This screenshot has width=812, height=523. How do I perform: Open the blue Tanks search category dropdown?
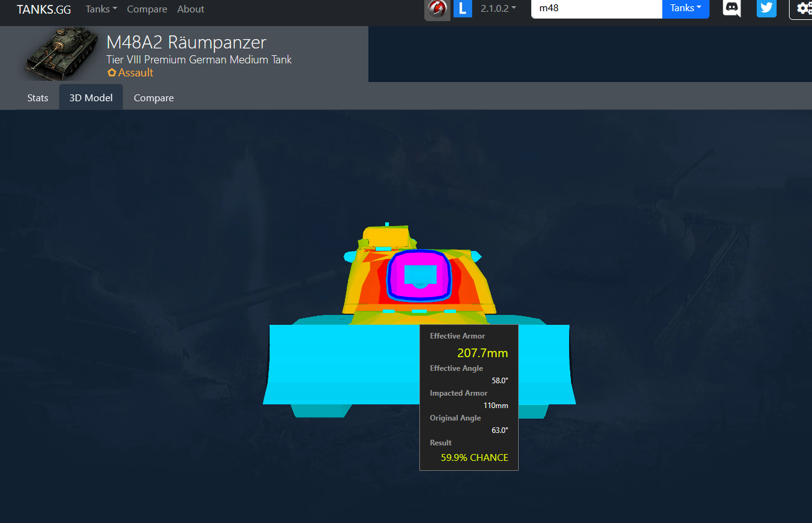pyautogui.click(x=686, y=8)
